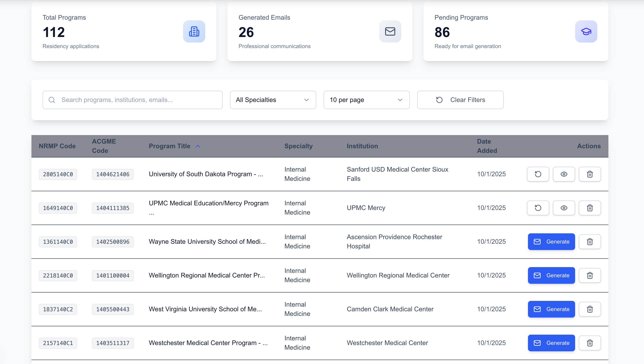Click the graduation cap icon on Pending Programs

586,31
